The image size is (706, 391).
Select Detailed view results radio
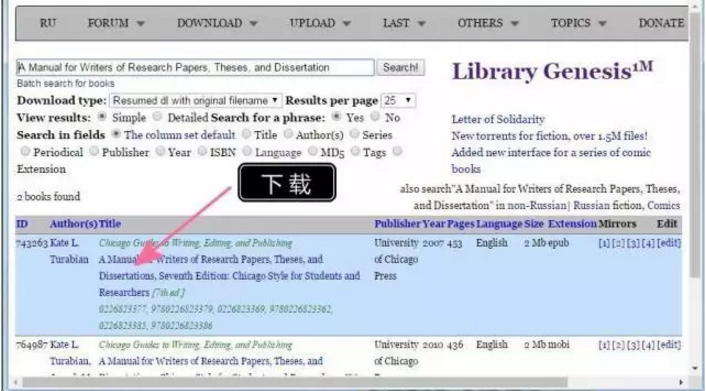(157, 117)
